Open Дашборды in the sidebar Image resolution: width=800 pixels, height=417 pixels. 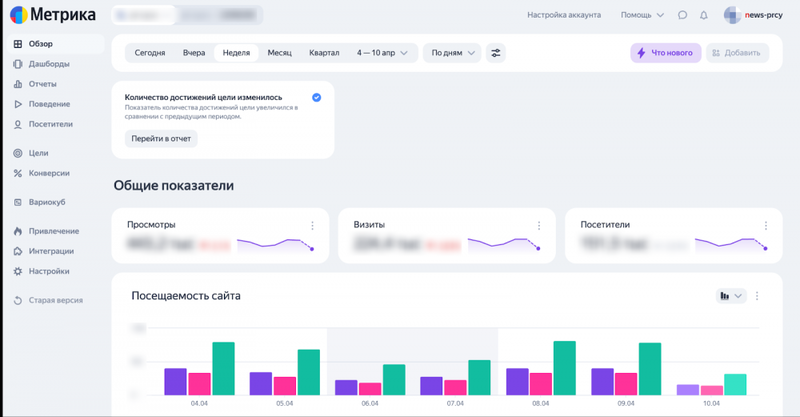pos(49,64)
